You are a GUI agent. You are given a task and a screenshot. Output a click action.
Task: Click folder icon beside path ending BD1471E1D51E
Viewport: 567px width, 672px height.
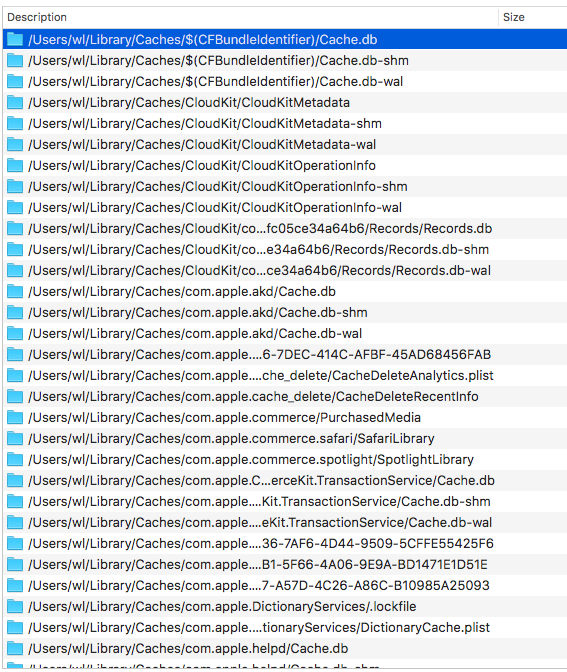tap(15, 564)
